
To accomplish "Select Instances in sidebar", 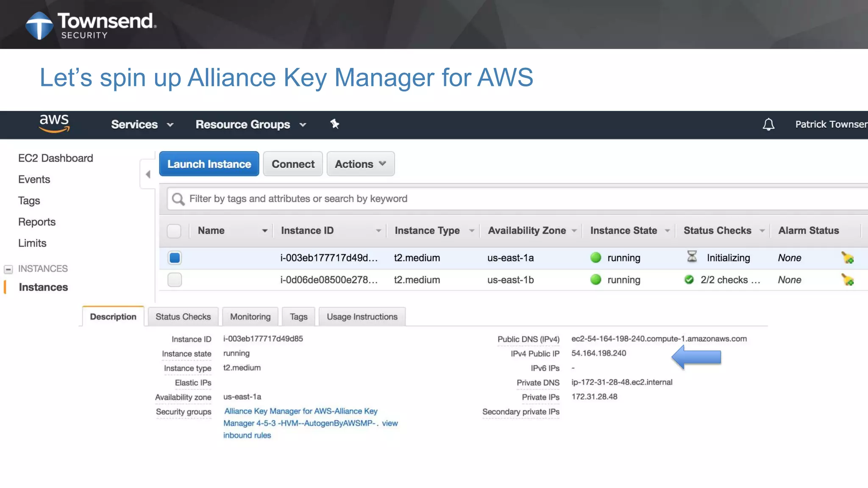I will [x=43, y=287].
